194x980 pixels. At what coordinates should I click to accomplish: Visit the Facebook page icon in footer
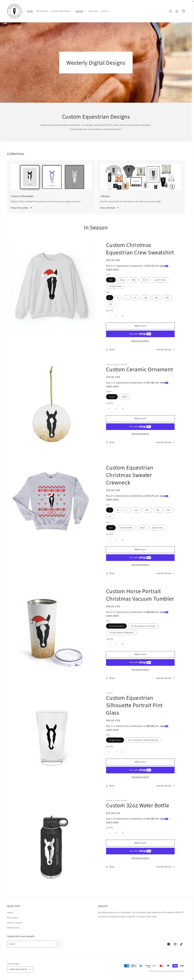point(169,944)
